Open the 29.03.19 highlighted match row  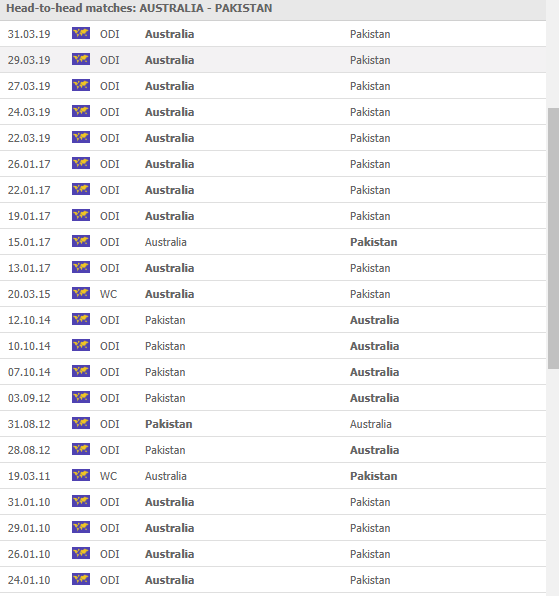273,60
